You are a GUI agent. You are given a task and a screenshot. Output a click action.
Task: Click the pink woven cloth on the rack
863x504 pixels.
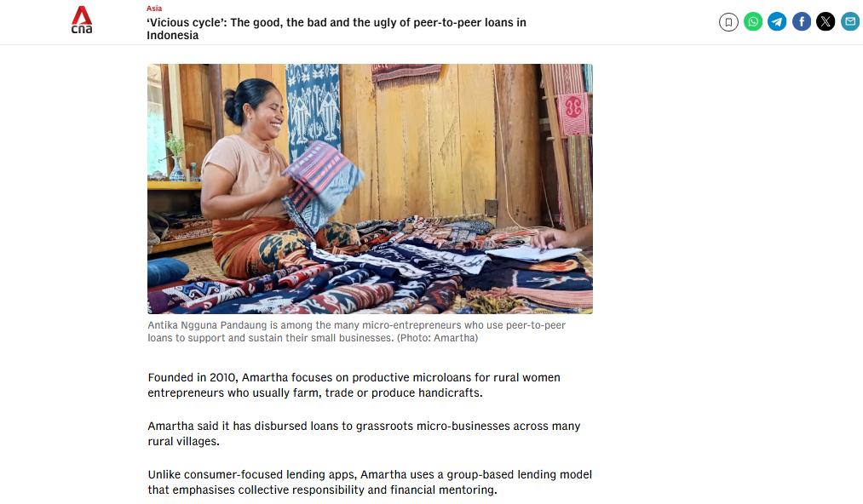[573, 114]
